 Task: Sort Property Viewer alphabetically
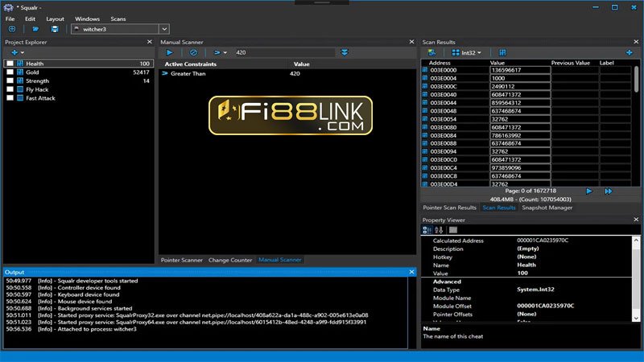point(439,230)
